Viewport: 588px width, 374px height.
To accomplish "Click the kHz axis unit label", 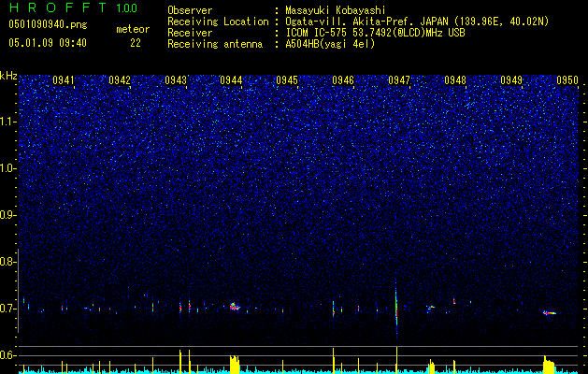I will click(x=8, y=77).
